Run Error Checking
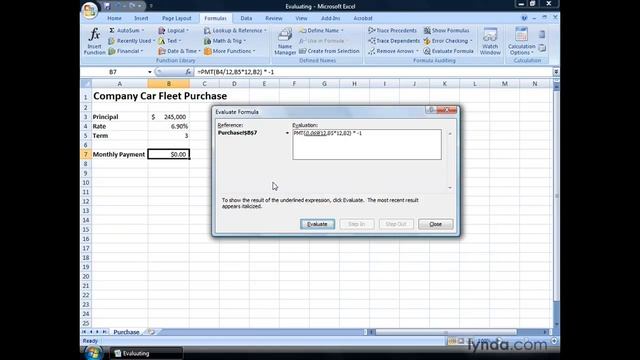The image size is (640, 360). click(x=448, y=41)
